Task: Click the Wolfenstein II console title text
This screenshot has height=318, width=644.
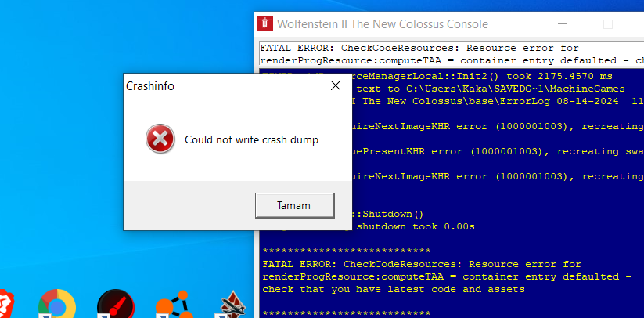Action: (x=383, y=24)
